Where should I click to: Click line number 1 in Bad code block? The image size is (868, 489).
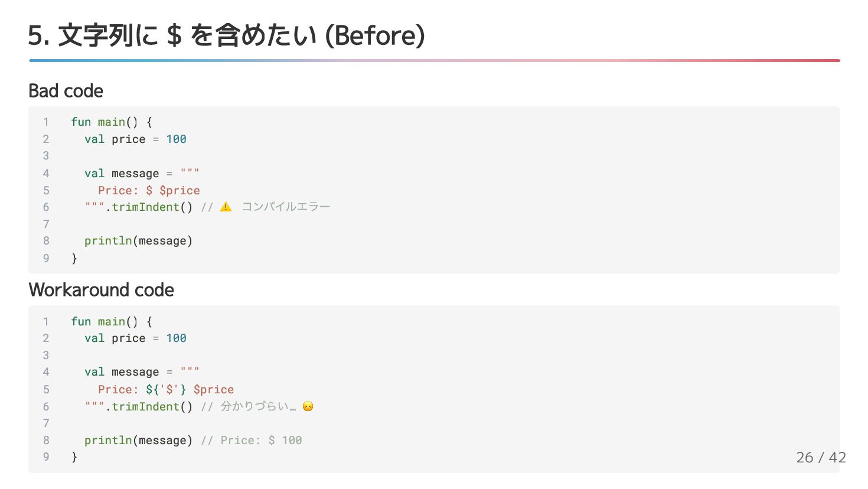click(x=45, y=122)
